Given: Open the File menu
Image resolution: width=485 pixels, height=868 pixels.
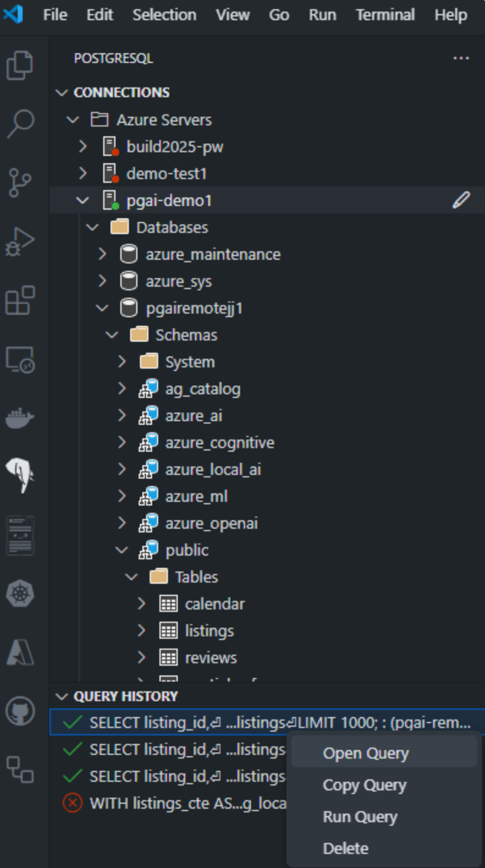Looking at the screenshot, I should (55, 15).
